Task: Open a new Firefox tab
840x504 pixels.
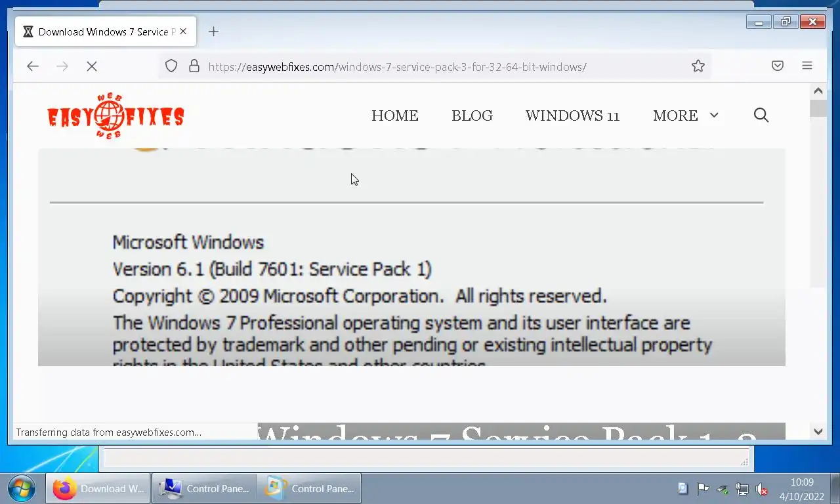Action: tap(213, 31)
